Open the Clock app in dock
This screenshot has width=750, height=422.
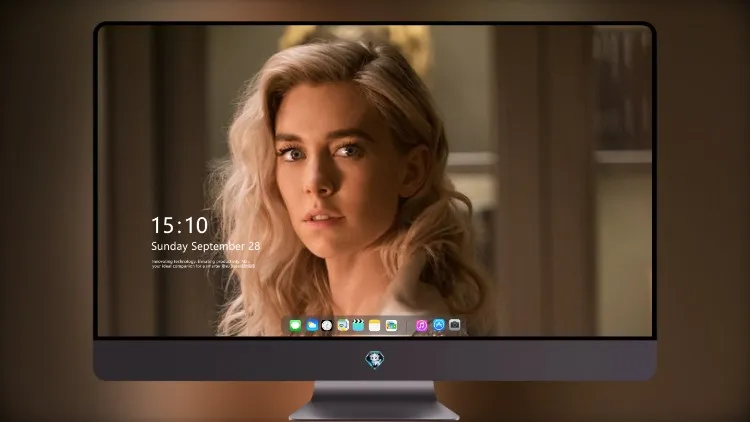(327, 325)
